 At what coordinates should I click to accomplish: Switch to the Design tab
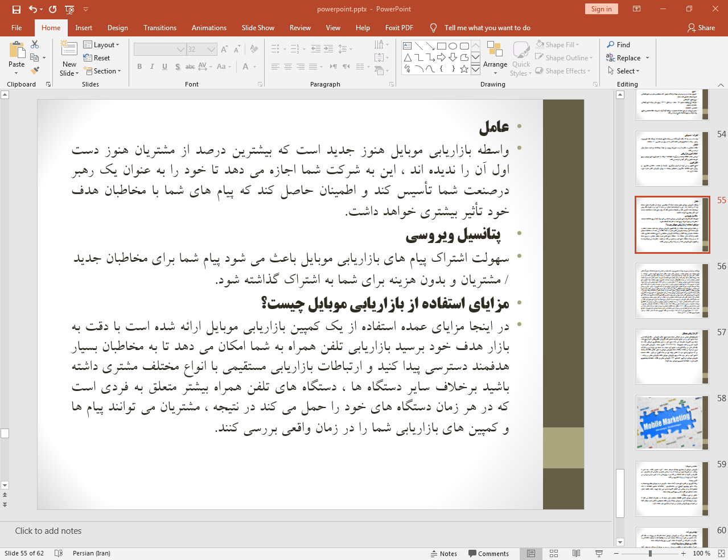117,28
